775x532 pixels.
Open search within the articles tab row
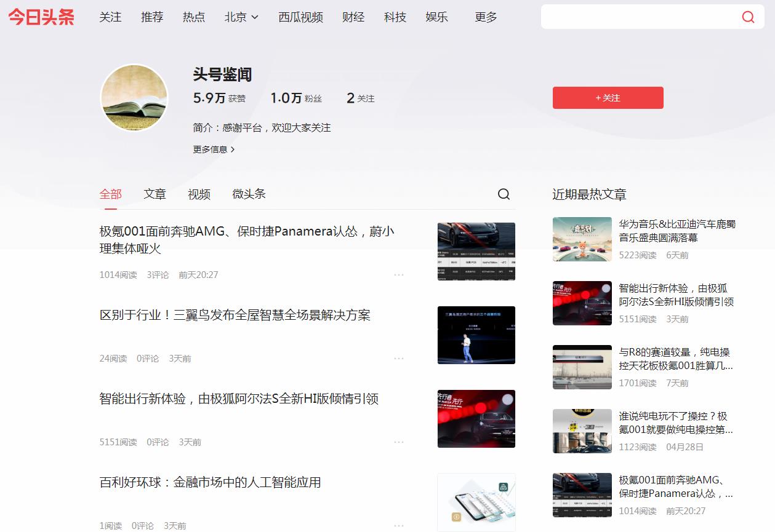[504, 194]
